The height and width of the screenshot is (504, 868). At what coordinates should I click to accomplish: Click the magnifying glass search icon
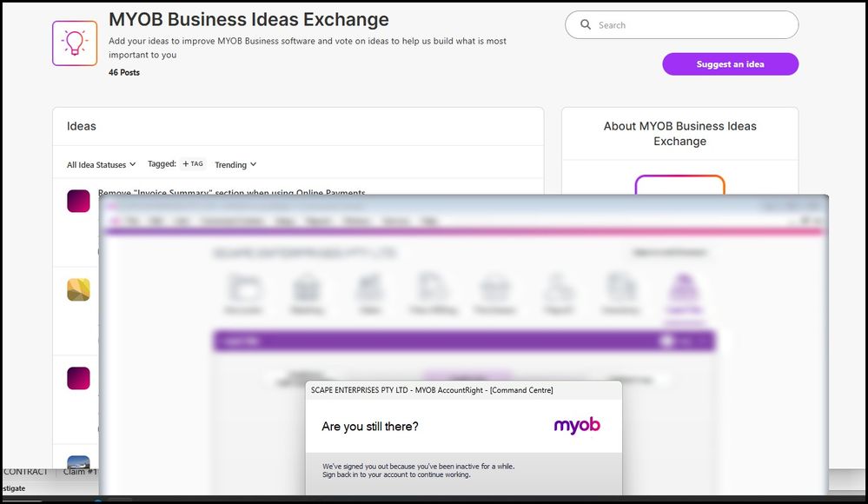click(586, 25)
